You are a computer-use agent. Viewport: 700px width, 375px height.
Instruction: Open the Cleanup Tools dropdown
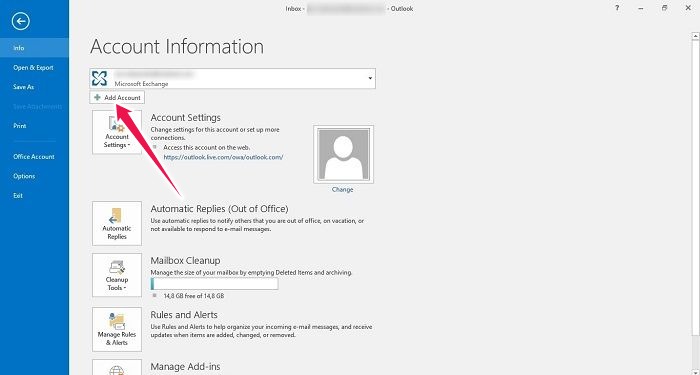click(117, 275)
